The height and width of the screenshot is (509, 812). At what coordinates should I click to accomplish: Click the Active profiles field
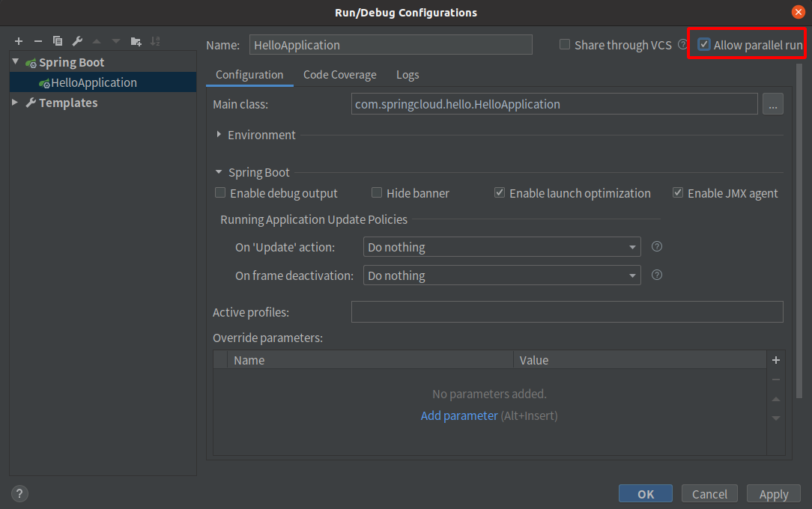tap(567, 312)
